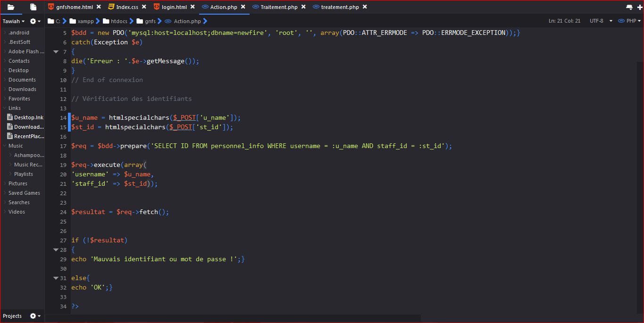Select the Action.php tab
The image size is (644, 323).
click(x=224, y=7)
